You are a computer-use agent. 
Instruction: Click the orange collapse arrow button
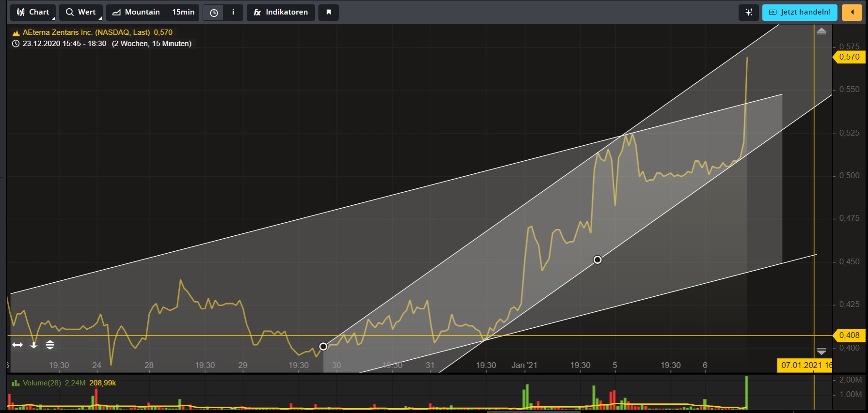click(x=852, y=12)
